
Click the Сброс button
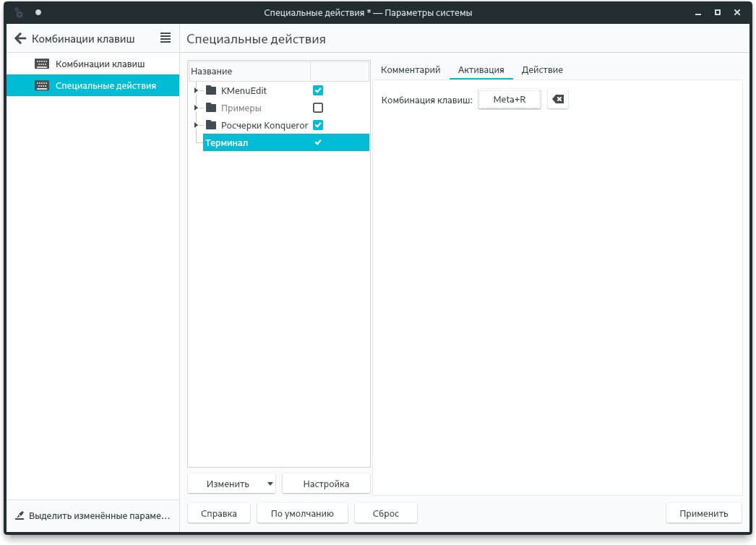386,514
